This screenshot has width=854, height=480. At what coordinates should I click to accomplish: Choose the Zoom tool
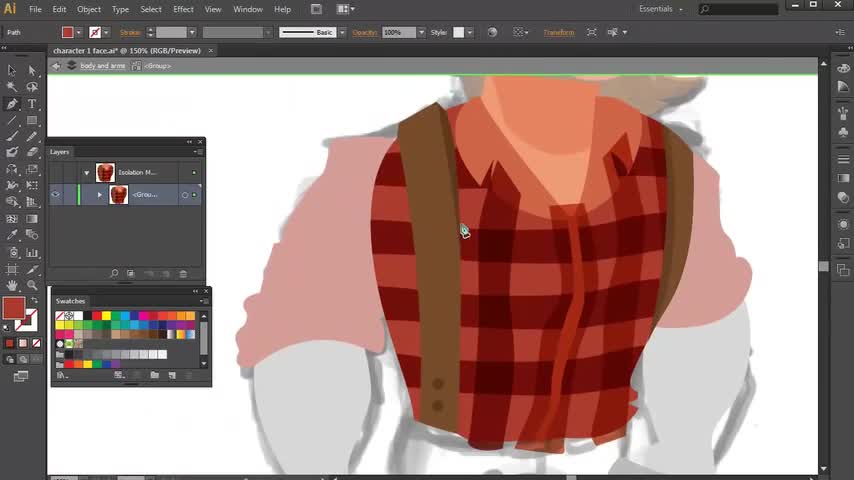(32, 285)
